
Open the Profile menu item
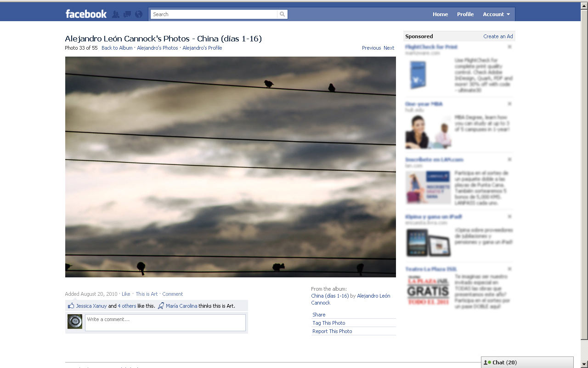(x=465, y=14)
